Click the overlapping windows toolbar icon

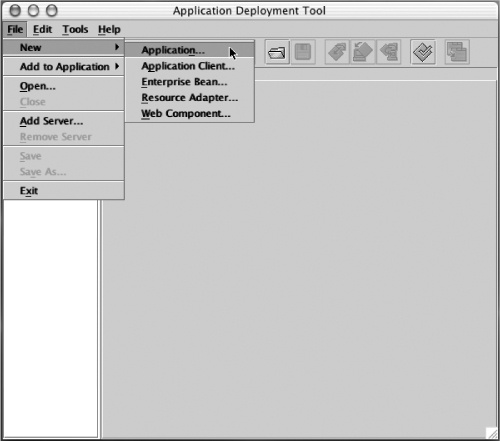(x=457, y=52)
